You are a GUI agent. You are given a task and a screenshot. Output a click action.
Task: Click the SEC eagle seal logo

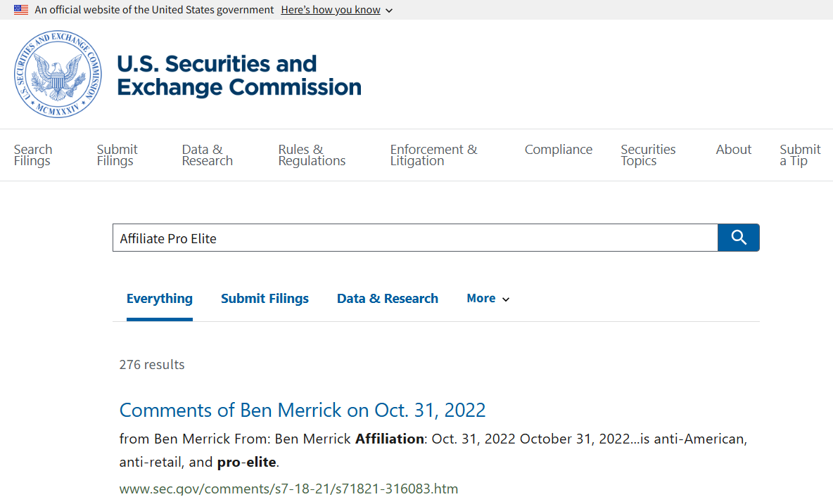point(58,75)
